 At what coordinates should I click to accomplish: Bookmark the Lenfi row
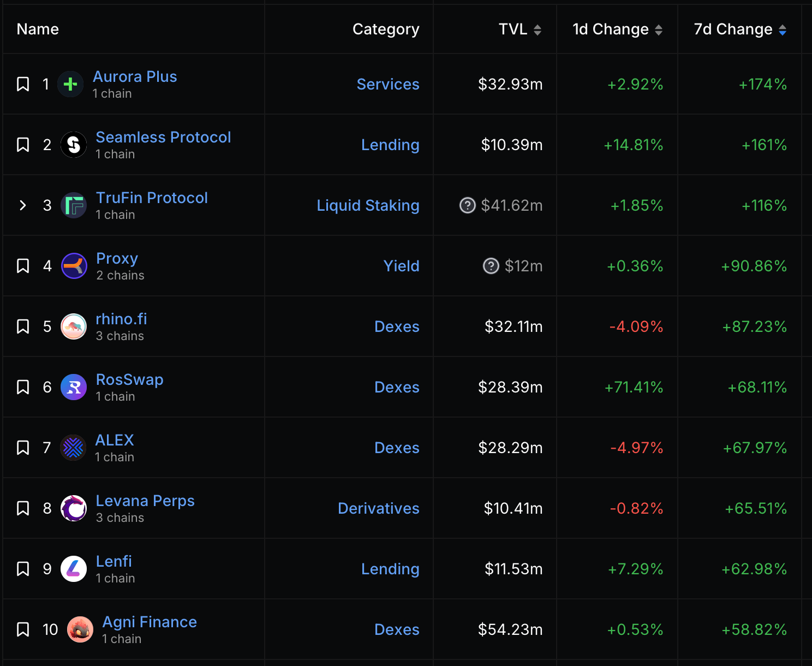[23, 569]
